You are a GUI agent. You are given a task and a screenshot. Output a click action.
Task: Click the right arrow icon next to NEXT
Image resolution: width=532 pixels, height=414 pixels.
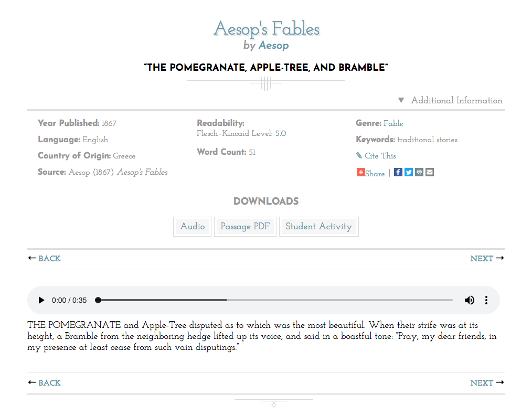coord(500,258)
